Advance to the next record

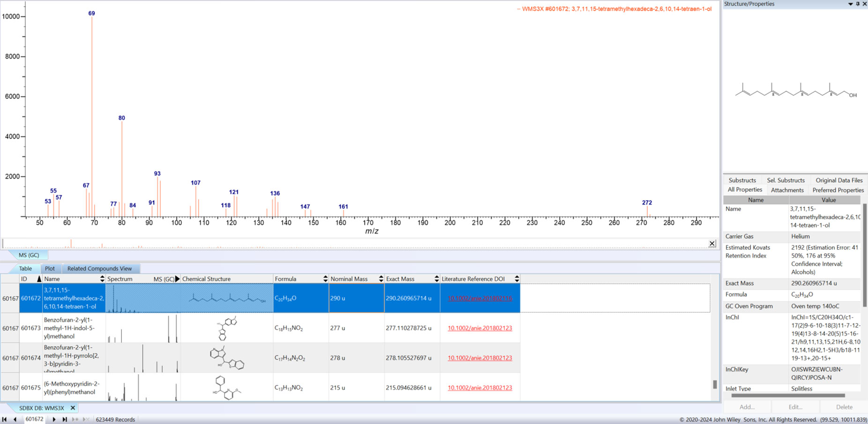pyautogui.click(x=54, y=419)
